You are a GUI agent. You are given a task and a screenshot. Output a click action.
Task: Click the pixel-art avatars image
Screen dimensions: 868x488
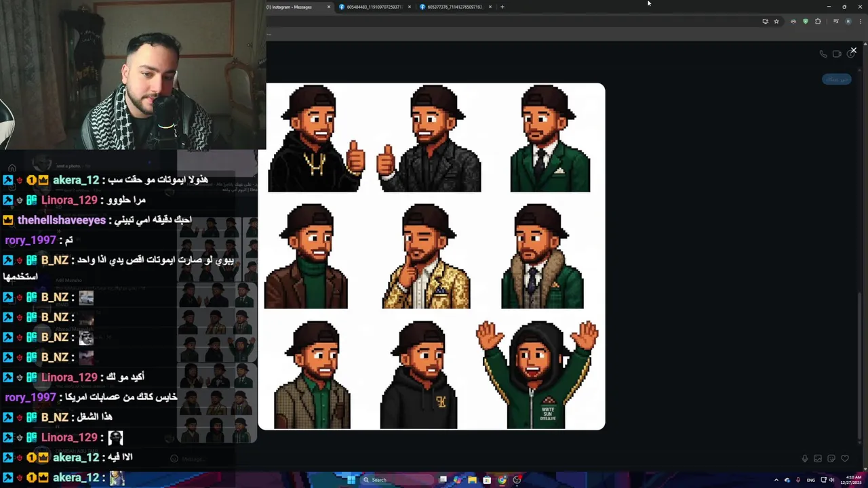tap(431, 256)
